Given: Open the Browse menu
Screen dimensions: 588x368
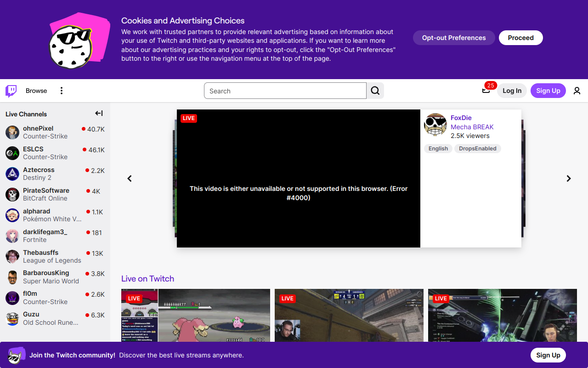Looking at the screenshot, I should coord(36,91).
